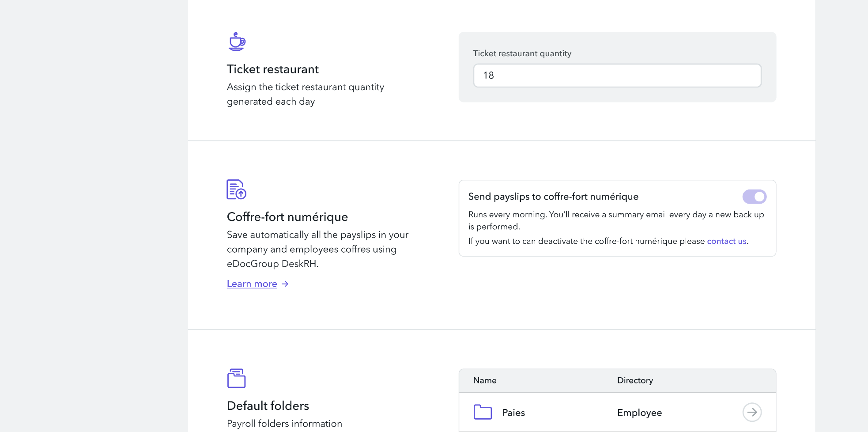Click the Default folders heading
Screen dimensions: 868x432
pos(268,405)
